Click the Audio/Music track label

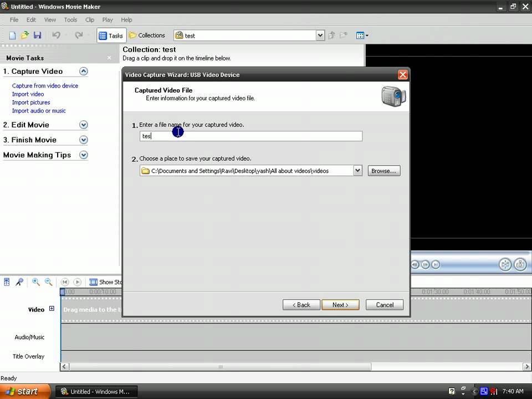pos(29,337)
